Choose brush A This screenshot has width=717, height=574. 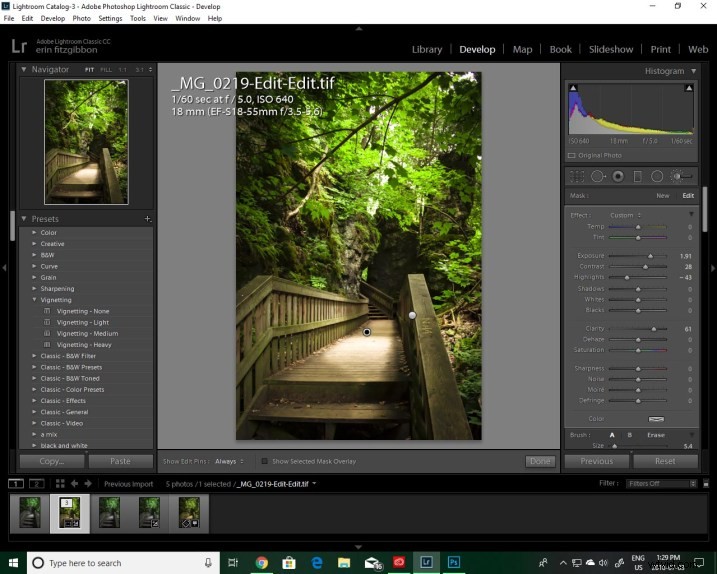[x=612, y=435]
